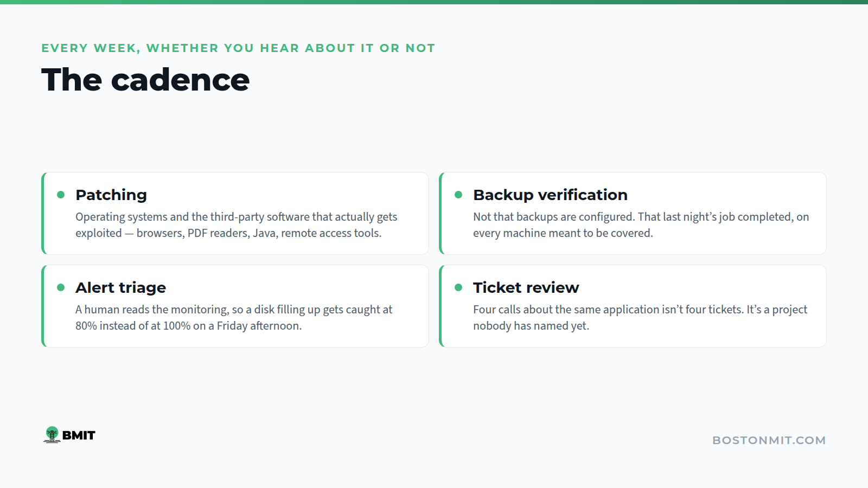Image resolution: width=868 pixels, height=488 pixels.
Task: Open the BOSTONMIT.COM link
Action: (x=769, y=440)
